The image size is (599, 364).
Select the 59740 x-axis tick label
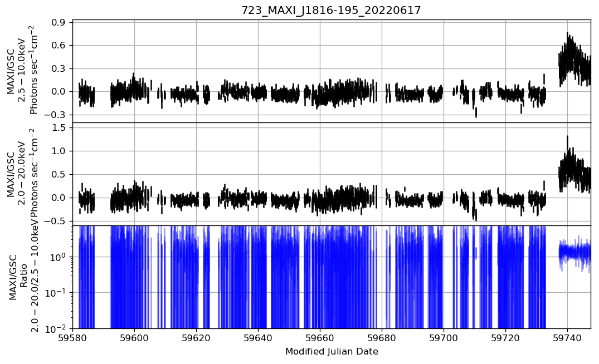(x=567, y=338)
